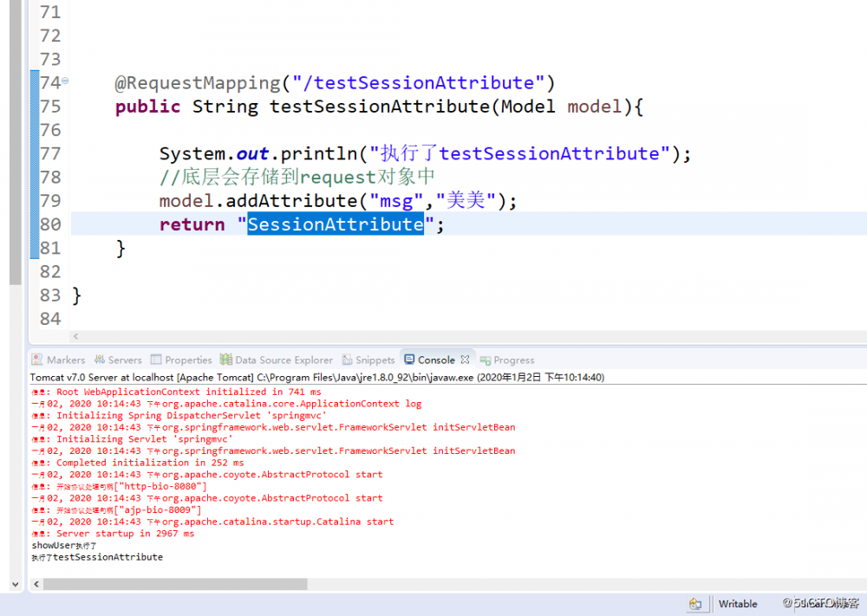Click the status bar icon left of Writable
The width and height of the screenshot is (867, 616).
tap(695, 604)
